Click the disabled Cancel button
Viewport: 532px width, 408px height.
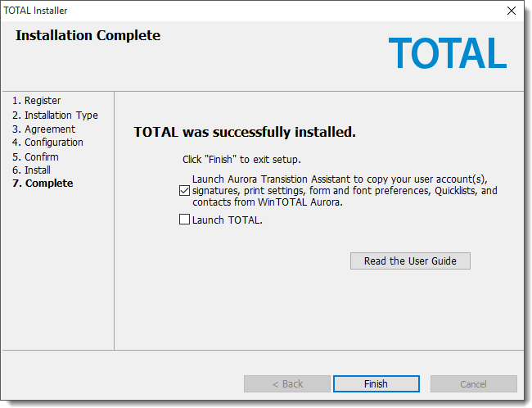(474, 384)
